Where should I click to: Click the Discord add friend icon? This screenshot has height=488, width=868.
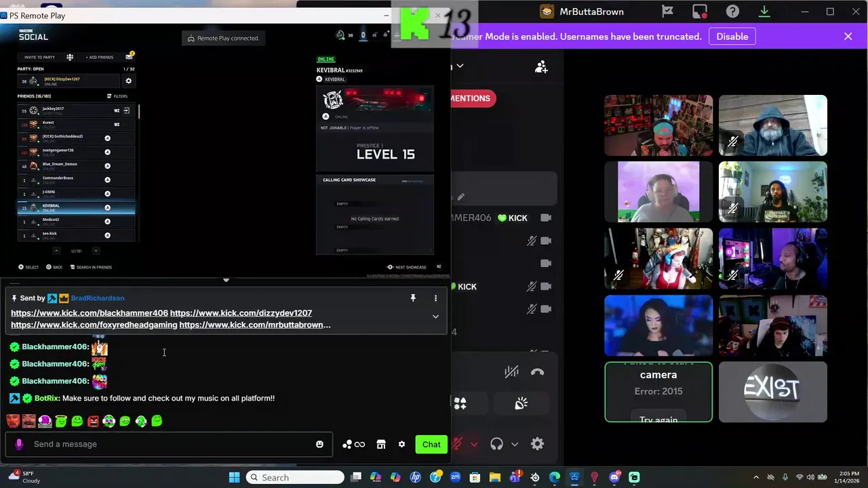point(541,66)
